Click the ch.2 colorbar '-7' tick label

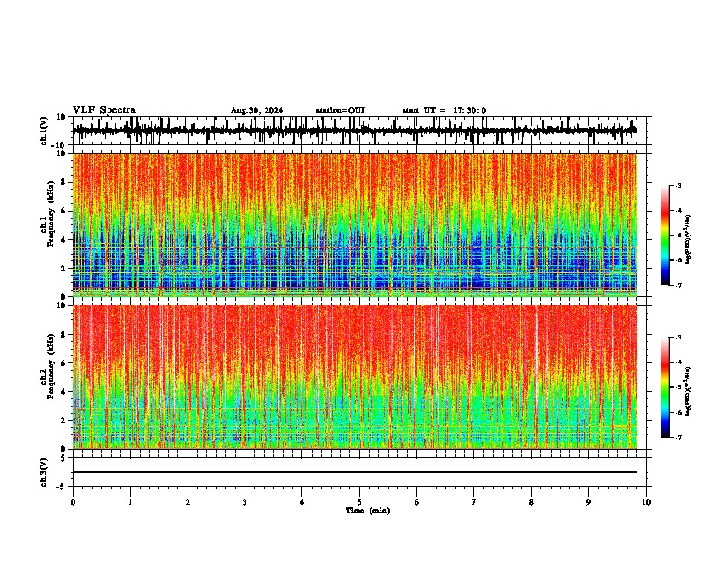(x=677, y=437)
